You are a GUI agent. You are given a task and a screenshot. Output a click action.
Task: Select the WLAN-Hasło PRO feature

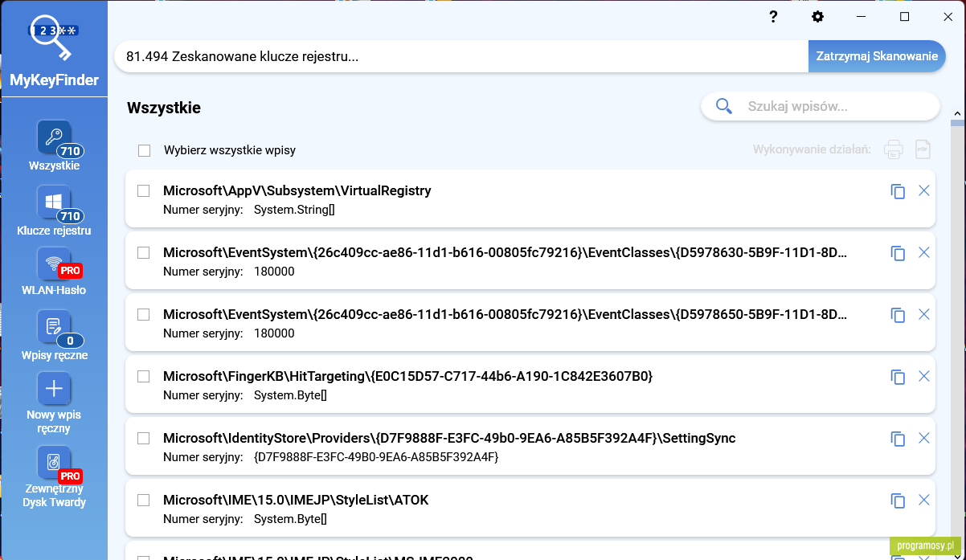coord(54,272)
